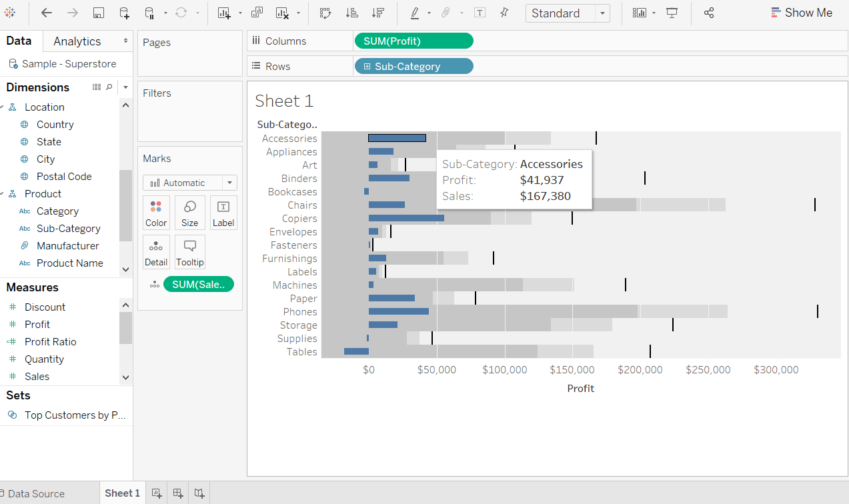Show mark labels with the T icon
Image resolution: width=849 pixels, height=504 pixels.
pyautogui.click(x=480, y=13)
